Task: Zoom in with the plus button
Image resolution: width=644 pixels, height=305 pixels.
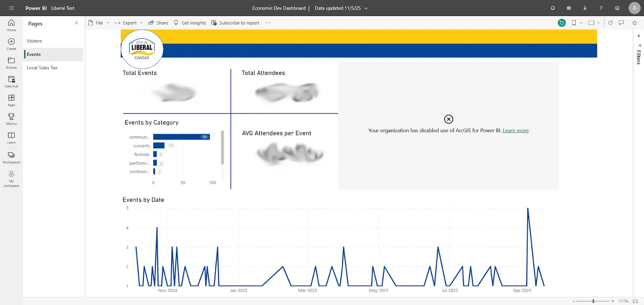Action: [613, 301]
